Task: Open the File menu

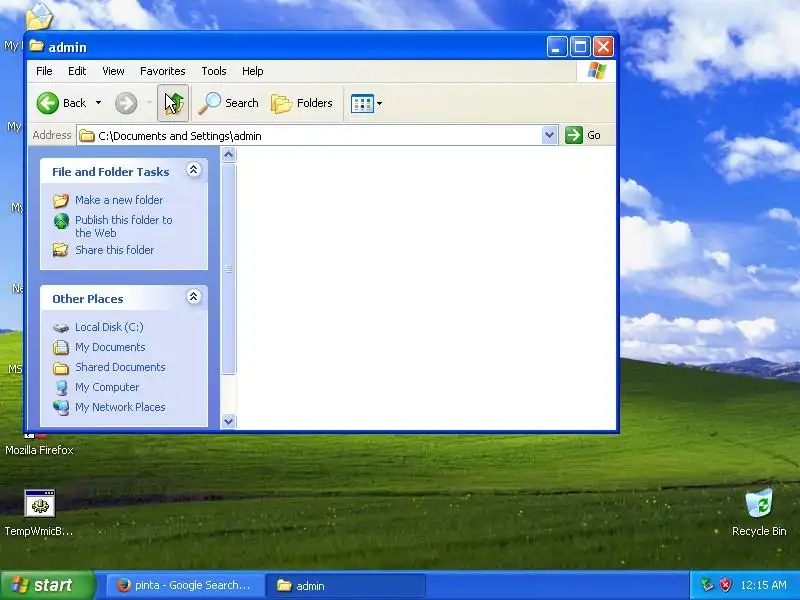Action: (44, 71)
